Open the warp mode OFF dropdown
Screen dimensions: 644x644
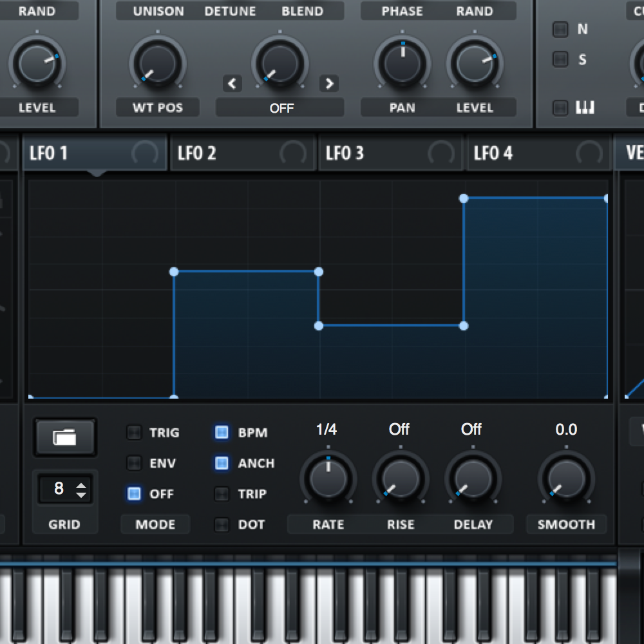click(x=280, y=108)
